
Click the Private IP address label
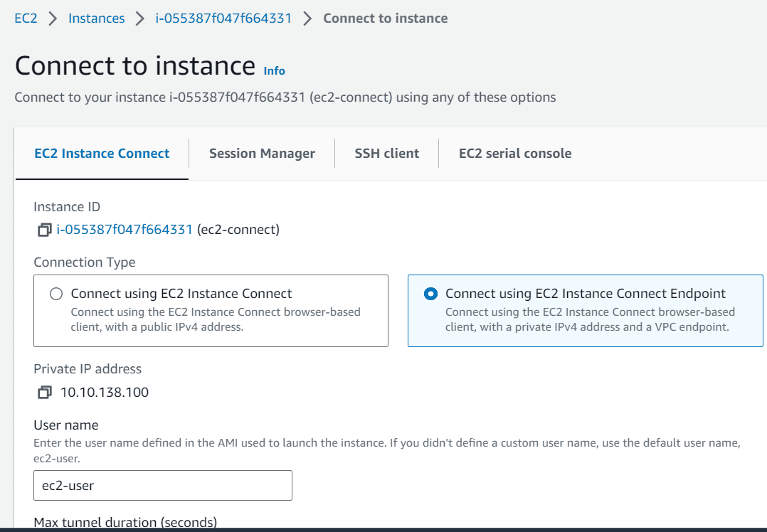(x=88, y=368)
